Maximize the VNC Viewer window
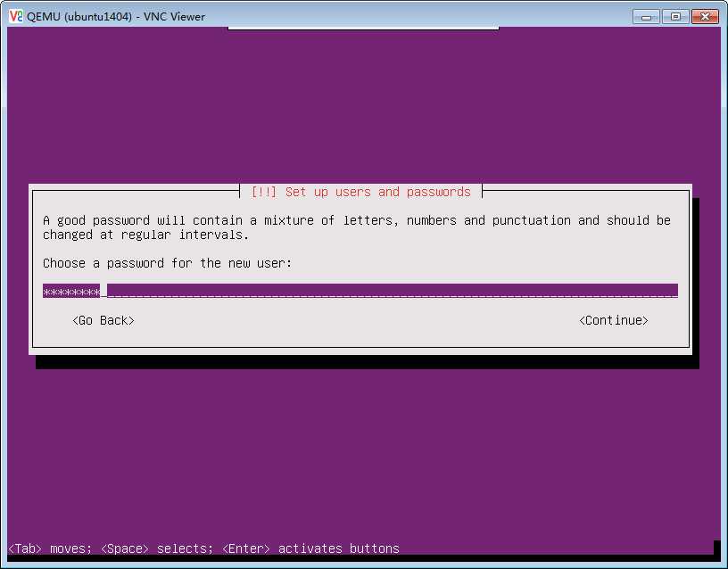 675,17
